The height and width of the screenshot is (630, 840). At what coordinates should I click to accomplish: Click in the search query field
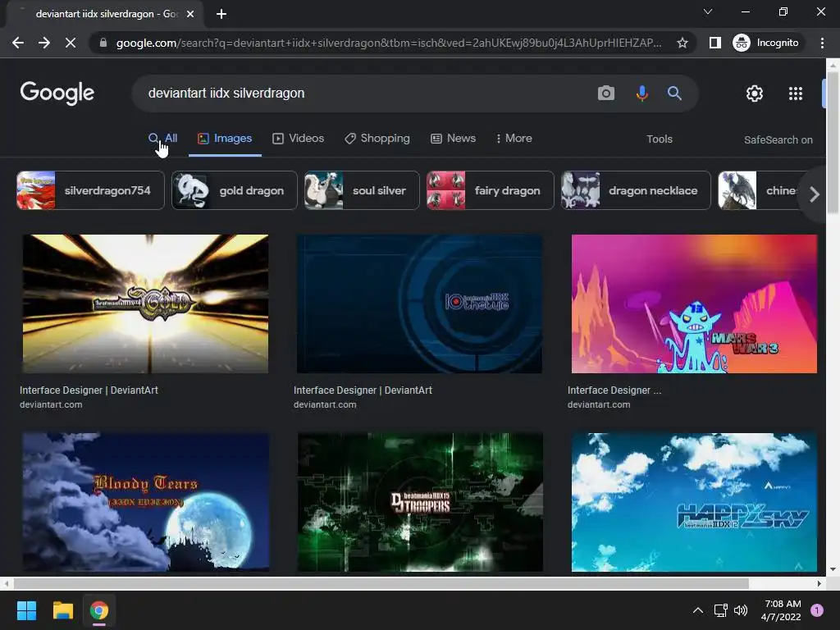pyautogui.click(x=364, y=94)
